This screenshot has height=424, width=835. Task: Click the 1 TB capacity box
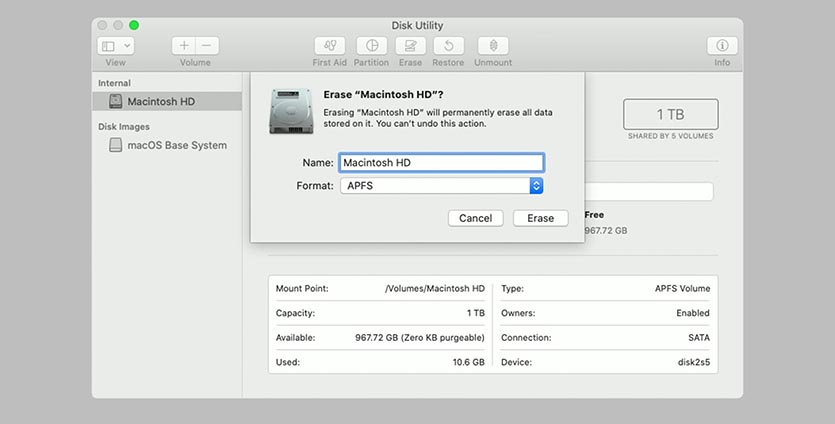pos(670,114)
